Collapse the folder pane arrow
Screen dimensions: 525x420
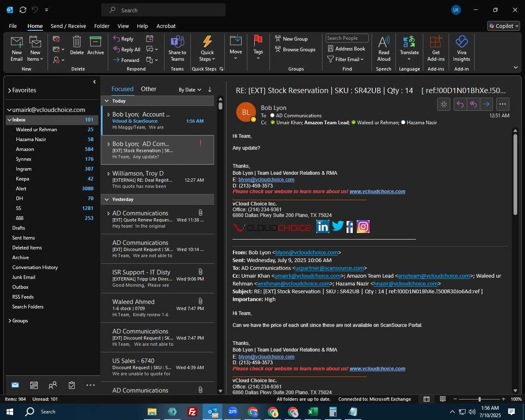[x=94, y=82]
